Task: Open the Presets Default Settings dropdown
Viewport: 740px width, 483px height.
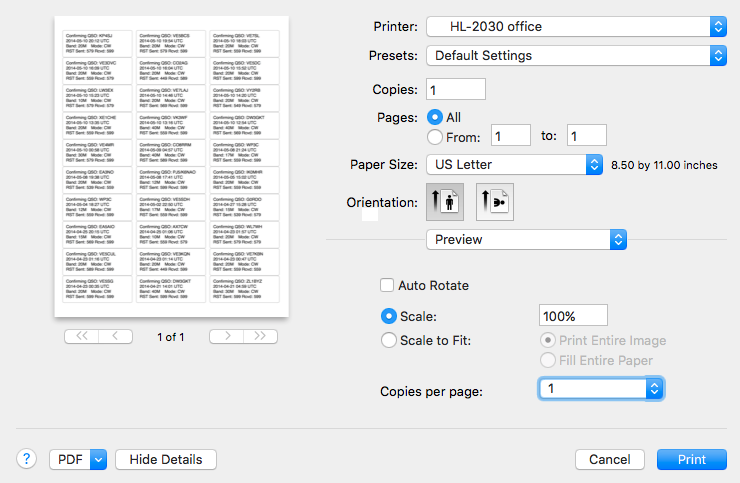Action: pos(576,56)
